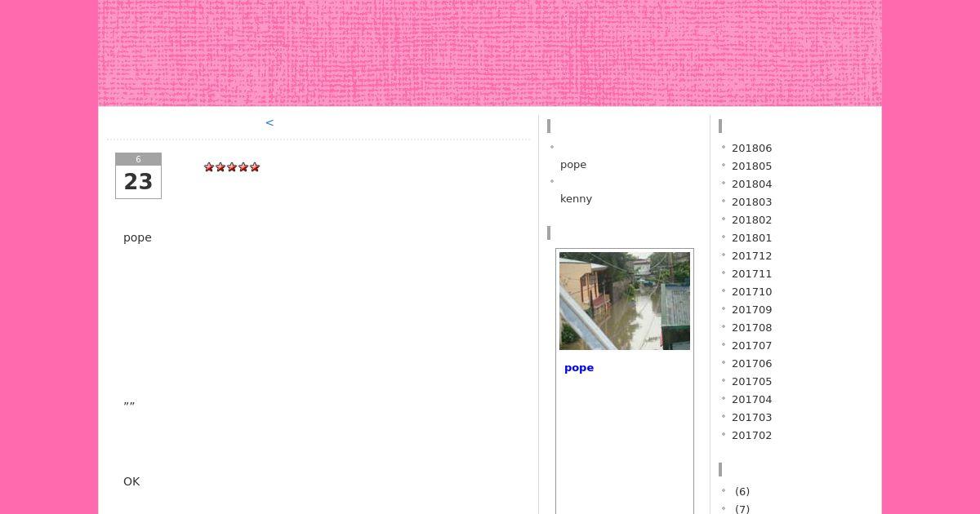Open the 201712 archive
Image resolution: width=980 pixels, height=514 pixels.
pyautogui.click(x=751, y=256)
